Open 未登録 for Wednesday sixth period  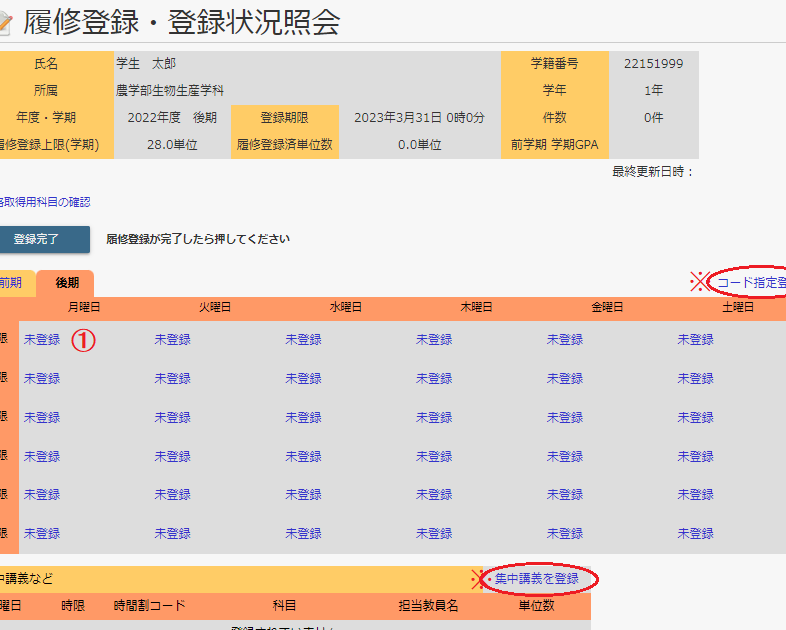point(303,534)
